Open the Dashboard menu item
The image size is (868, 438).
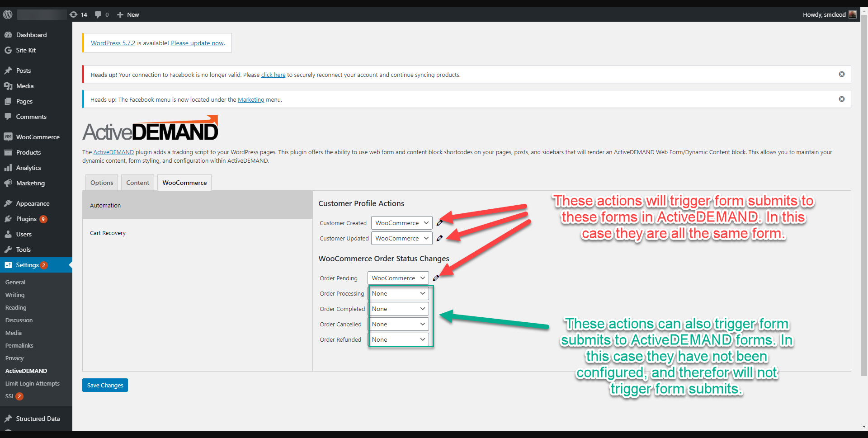(31, 35)
